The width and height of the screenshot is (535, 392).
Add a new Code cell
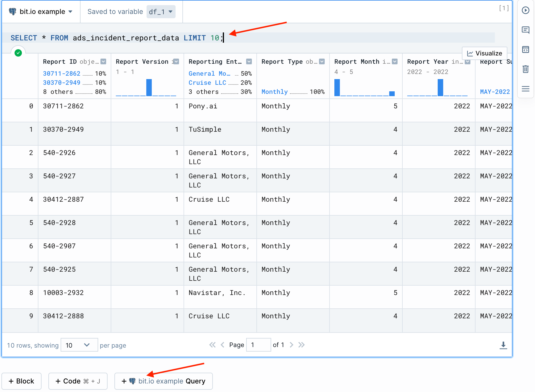point(78,381)
